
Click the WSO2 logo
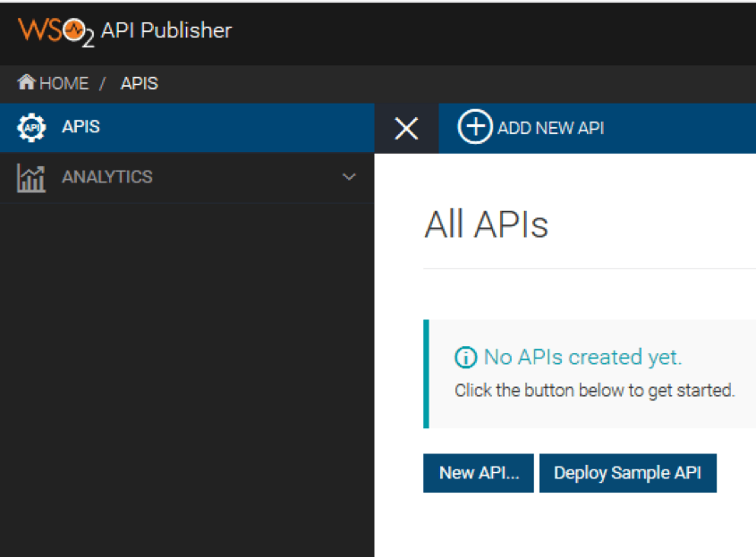click(56, 32)
